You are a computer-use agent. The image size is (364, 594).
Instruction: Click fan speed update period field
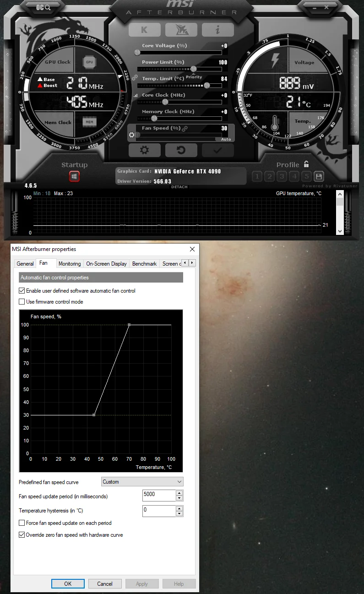click(159, 495)
